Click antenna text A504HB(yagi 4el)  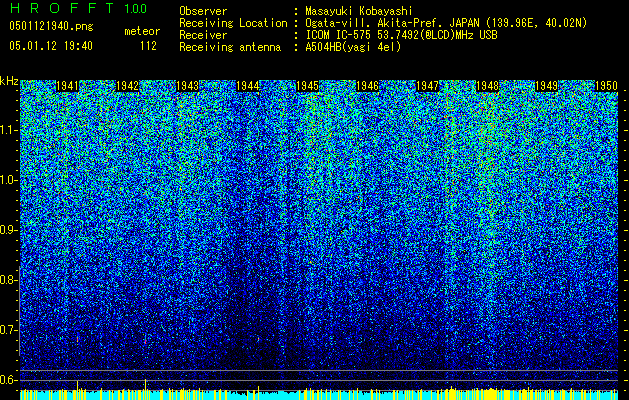click(x=353, y=47)
